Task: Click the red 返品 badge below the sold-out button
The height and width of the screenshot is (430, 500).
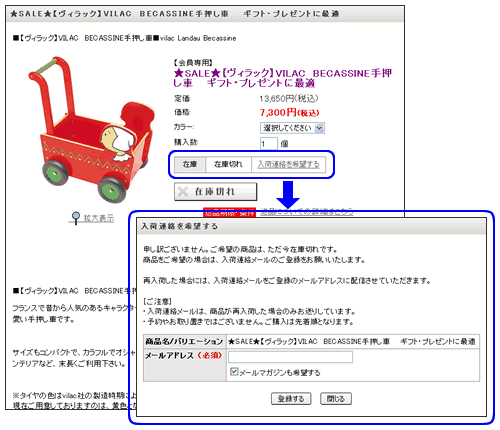Action: [x=229, y=213]
